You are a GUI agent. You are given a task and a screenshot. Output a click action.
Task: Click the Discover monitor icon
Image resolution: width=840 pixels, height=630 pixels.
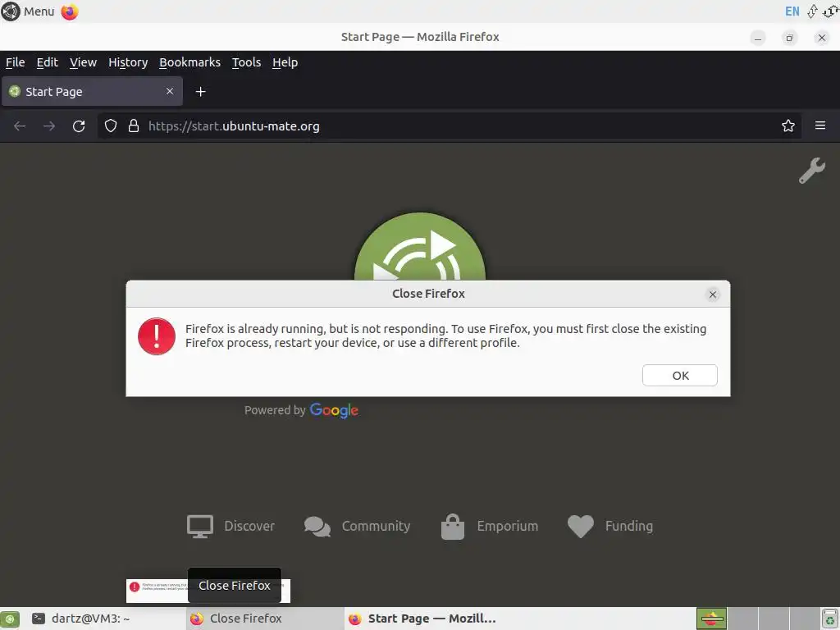pos(200,526)
